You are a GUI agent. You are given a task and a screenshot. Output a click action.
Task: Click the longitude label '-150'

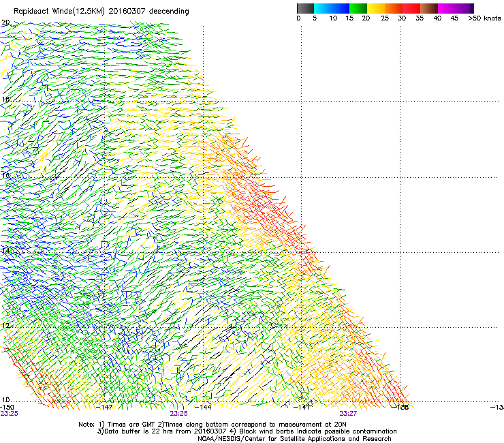(x=7, y=407)
